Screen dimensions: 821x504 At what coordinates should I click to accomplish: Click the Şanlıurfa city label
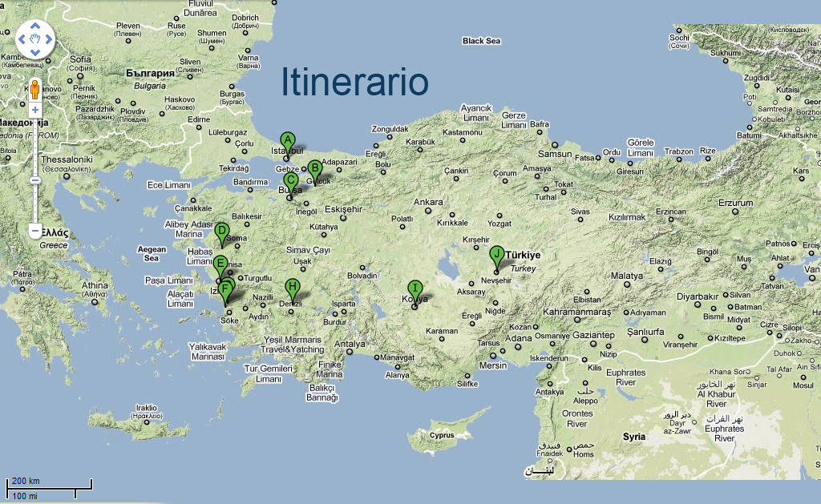pyautogui.click(x=645, y=332)
